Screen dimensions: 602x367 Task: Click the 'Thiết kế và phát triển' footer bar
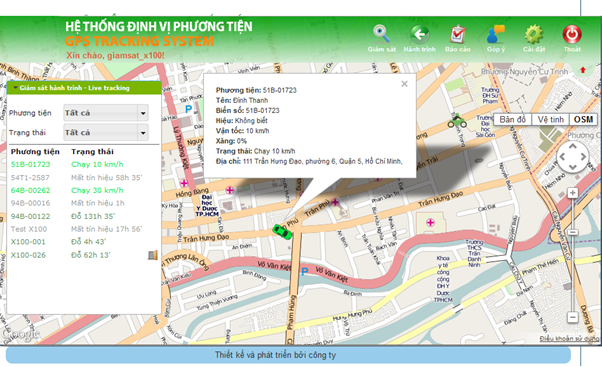[288, 355]
